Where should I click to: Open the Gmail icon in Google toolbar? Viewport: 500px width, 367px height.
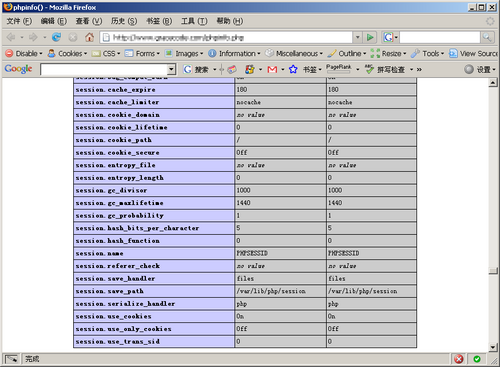(x=272, y=69)
